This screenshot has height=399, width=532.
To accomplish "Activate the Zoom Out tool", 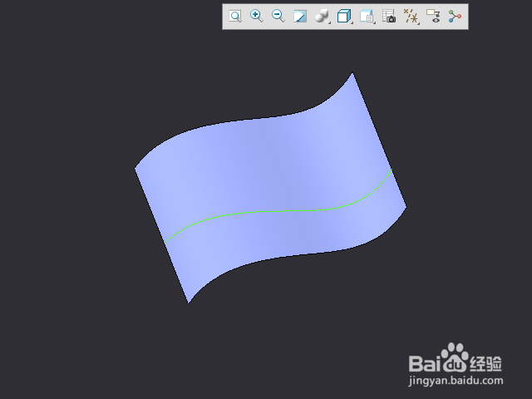I will tap(278, 17).
